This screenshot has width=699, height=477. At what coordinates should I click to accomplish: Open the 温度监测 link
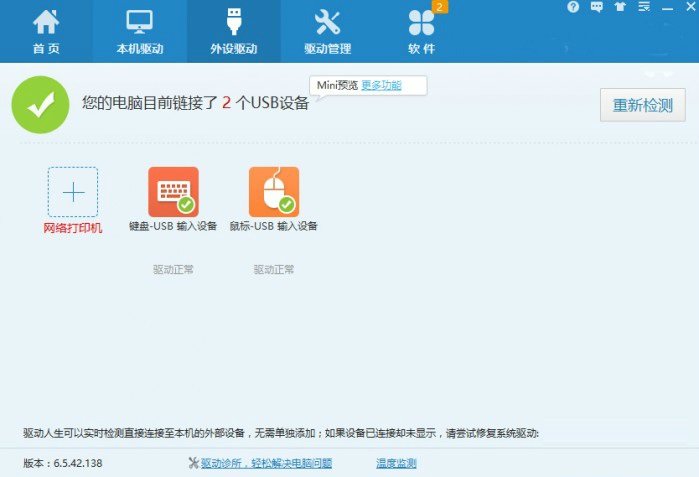396,463
